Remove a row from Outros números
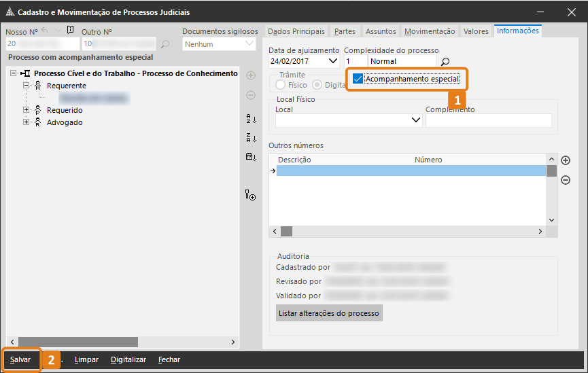The width and height of the screenshot is (588, 373). pyautogui.click(x=566, y=180)
